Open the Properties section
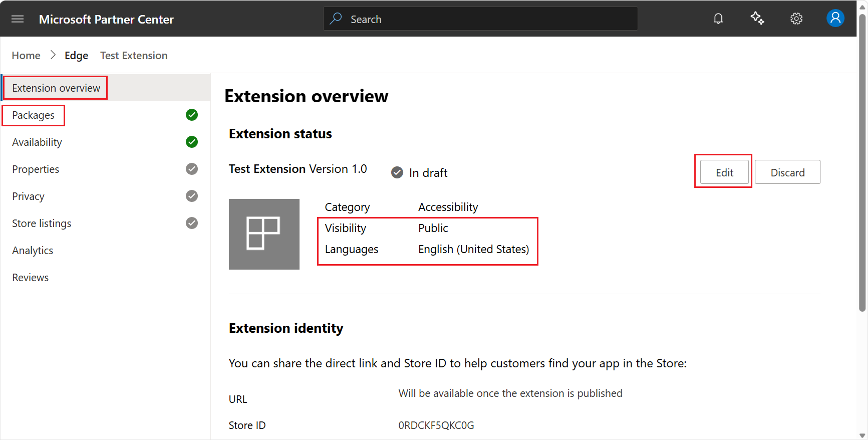This screenshot has width=868, height=440. tap(106, 169)
